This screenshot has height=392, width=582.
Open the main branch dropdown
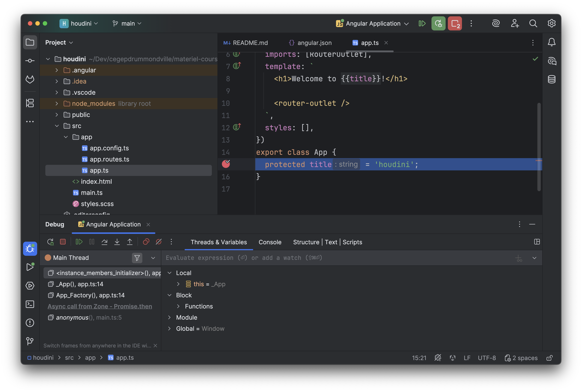[x=127, y=24]
